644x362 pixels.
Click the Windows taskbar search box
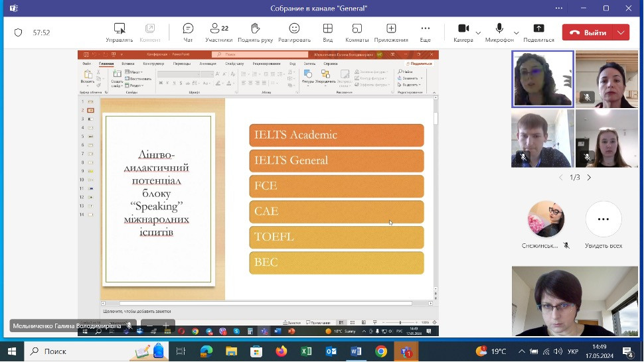coord(80,351)
